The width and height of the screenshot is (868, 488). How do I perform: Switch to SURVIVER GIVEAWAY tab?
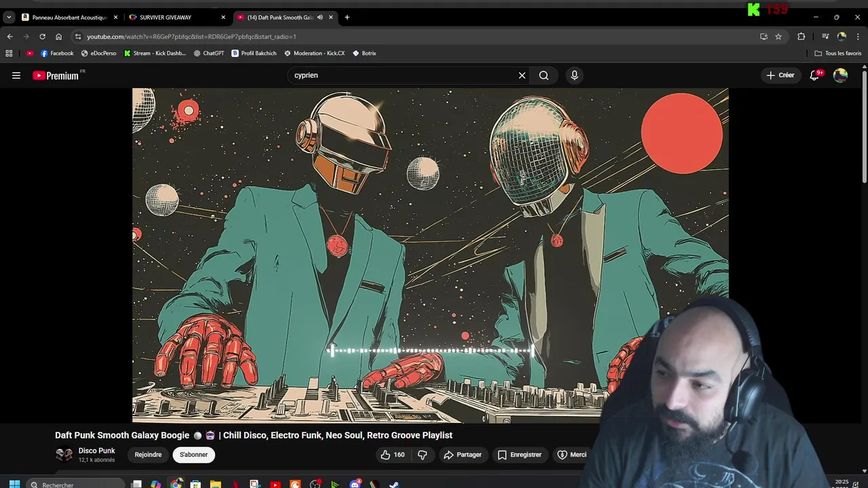click(176, 17)
